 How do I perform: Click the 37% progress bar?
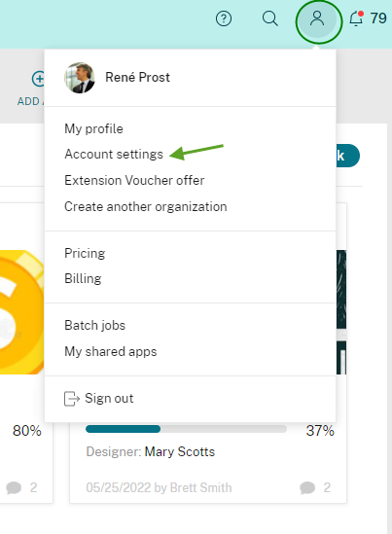pos(186,429)
